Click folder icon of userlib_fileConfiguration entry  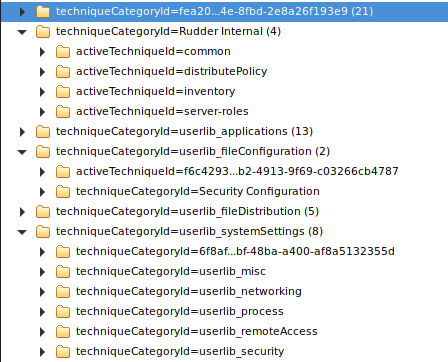click(x=43, y=152)
